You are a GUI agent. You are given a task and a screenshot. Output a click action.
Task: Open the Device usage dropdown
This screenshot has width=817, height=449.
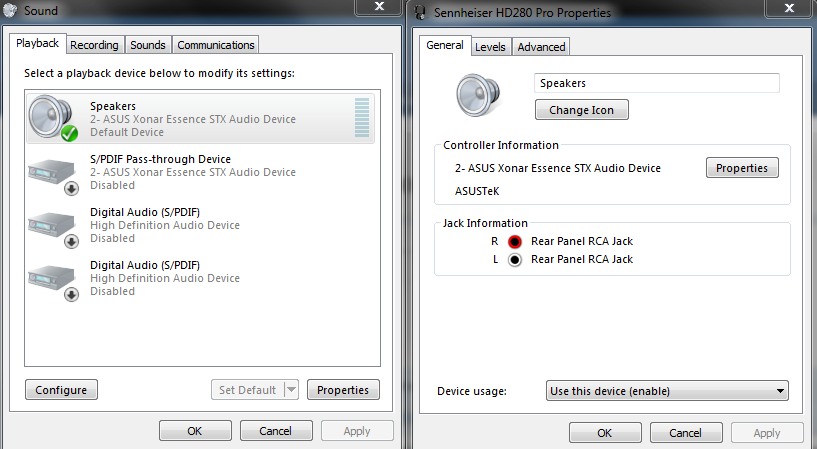(667, 391)
